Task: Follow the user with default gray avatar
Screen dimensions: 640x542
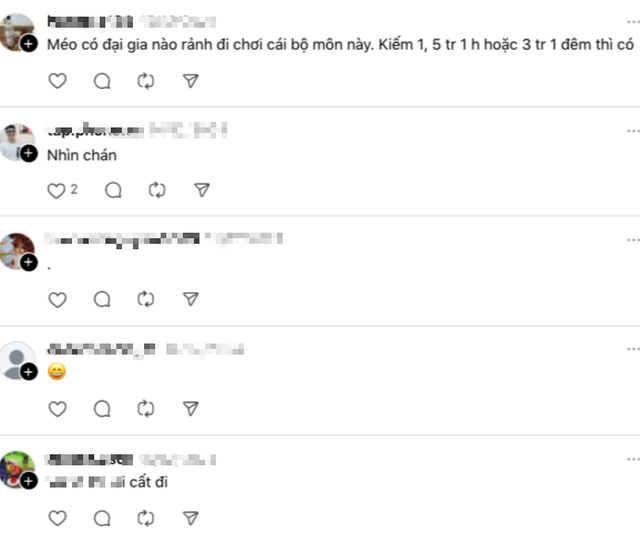Action: point(29,372)
